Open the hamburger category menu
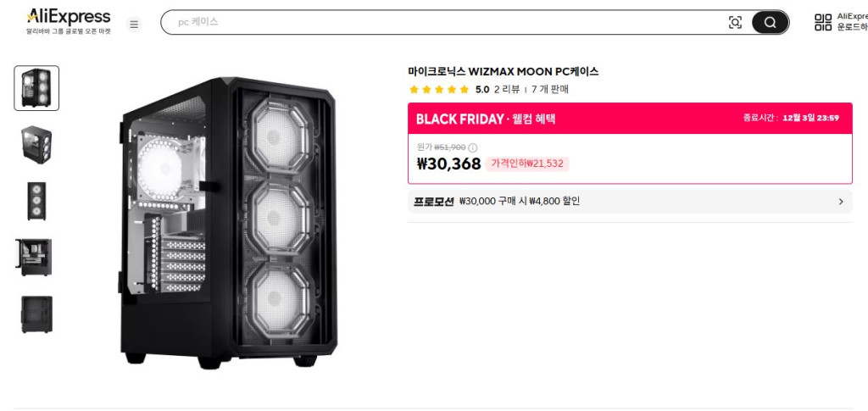The height and width of the screenshot is (411, 868). [134, 24]
